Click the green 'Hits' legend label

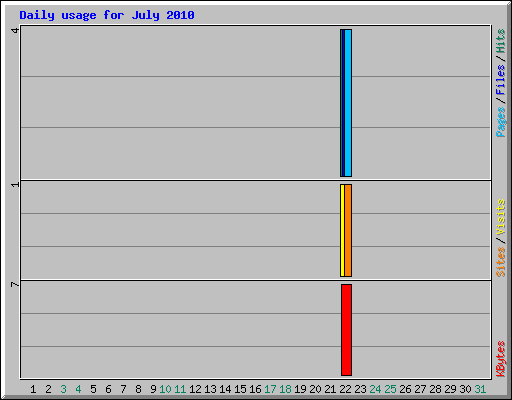pyautogui.click(x=500, y=41)
